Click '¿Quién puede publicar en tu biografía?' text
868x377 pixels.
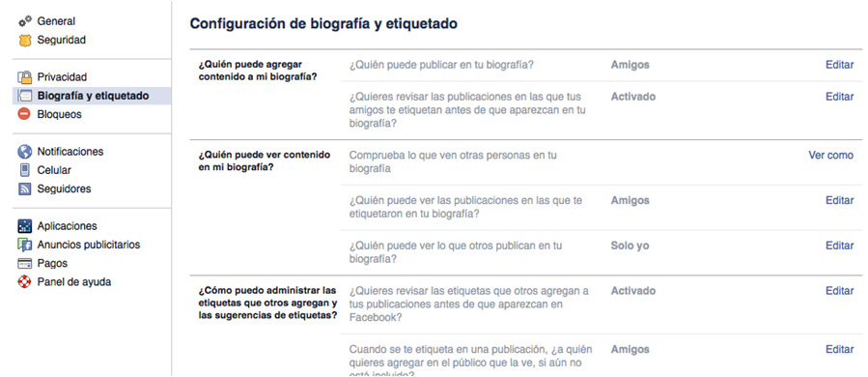[442, 65]
